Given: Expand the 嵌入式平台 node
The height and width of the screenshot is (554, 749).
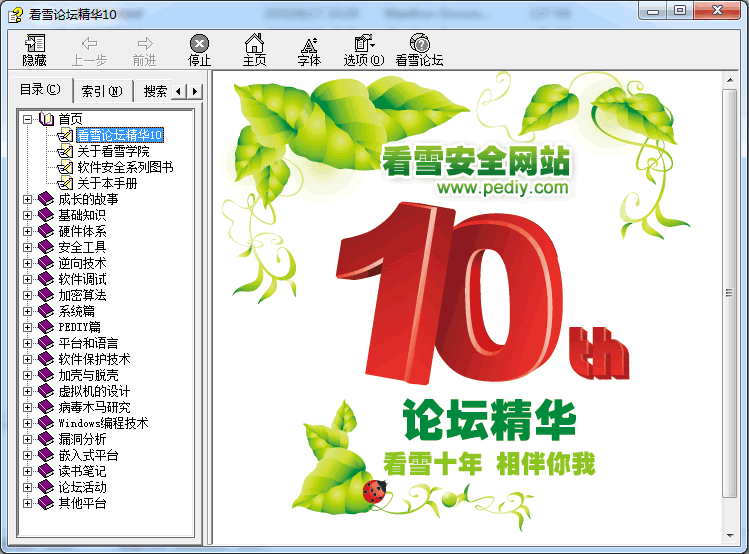Looking at the screenshot, I should click(x=28, y=455).
